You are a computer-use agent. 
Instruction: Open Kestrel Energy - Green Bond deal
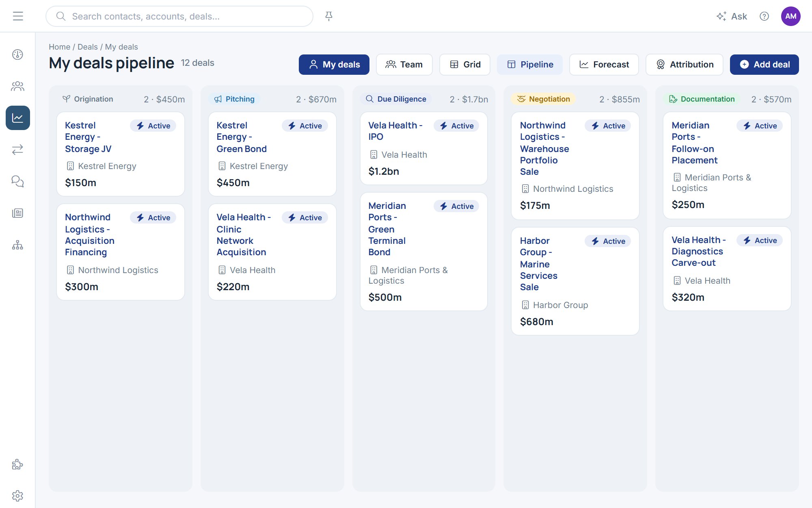(242, 137)
